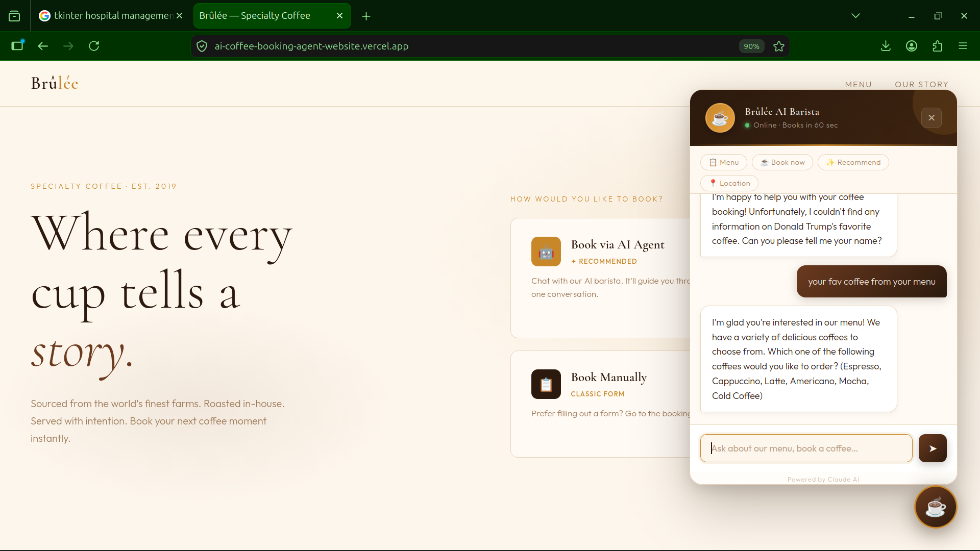Click the 'Powered by Claude AI' footer text
Viewport: 980px width, 551px height.
point(823,480)
